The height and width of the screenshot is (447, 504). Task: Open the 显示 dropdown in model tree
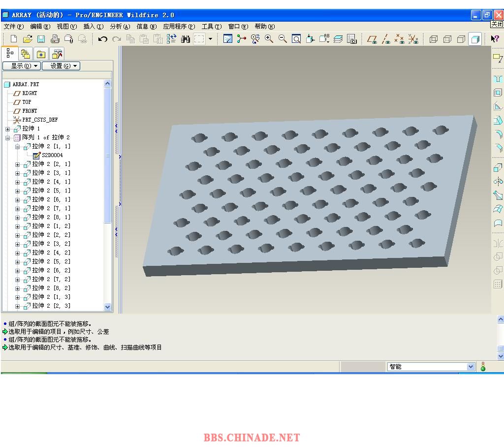22,66
